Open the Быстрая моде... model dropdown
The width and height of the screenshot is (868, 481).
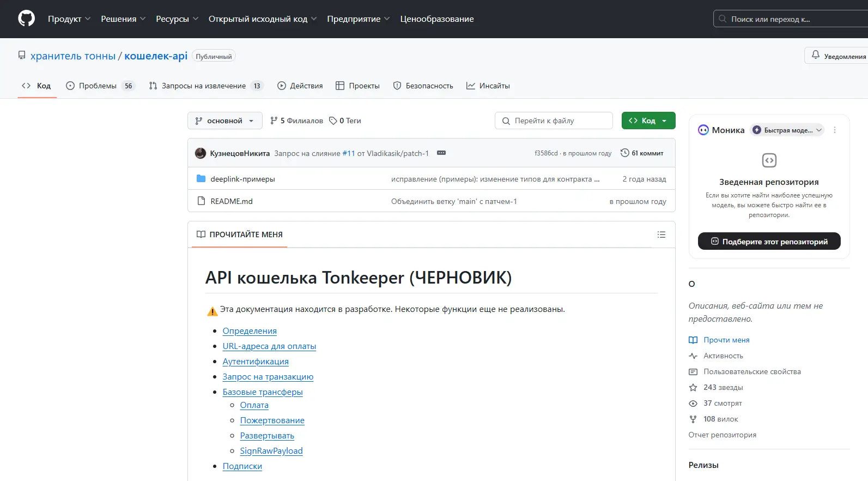pos(787,130)
